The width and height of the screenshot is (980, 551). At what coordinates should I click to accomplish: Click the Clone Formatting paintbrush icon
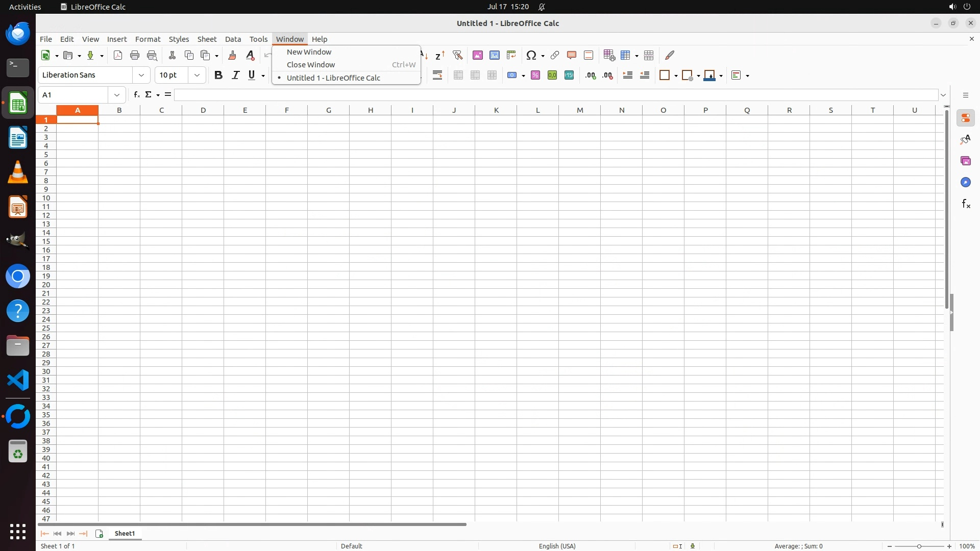[232, 55]
